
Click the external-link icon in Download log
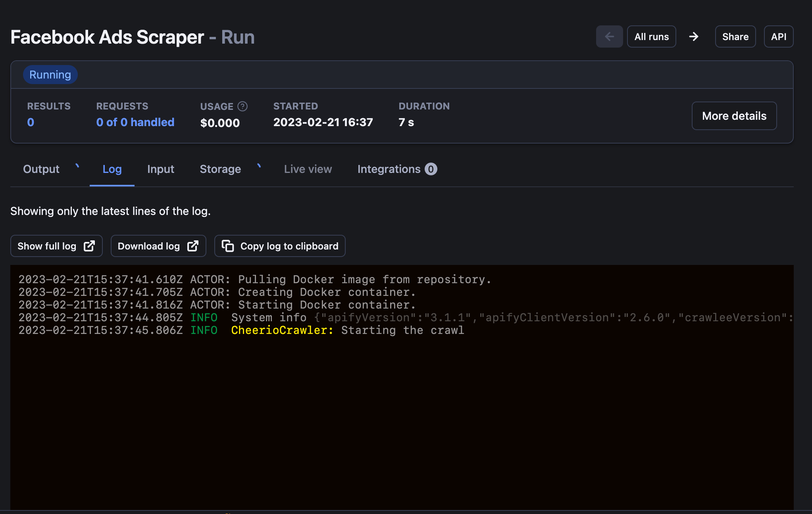pos(193,246)
